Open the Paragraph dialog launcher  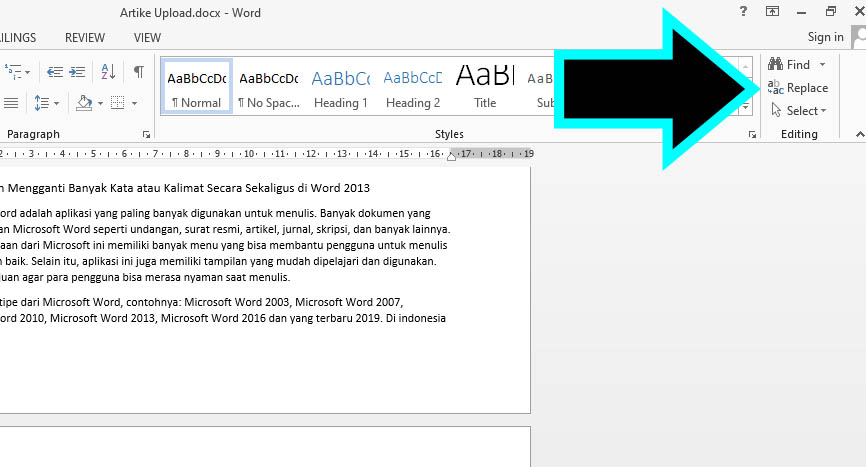click(x=146, y=134)
